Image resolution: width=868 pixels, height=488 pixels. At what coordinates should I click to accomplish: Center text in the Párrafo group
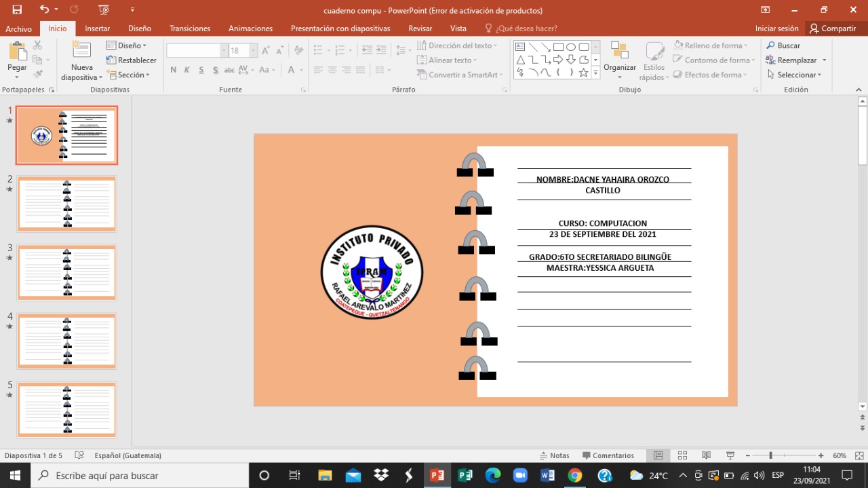tap(332, 70)
